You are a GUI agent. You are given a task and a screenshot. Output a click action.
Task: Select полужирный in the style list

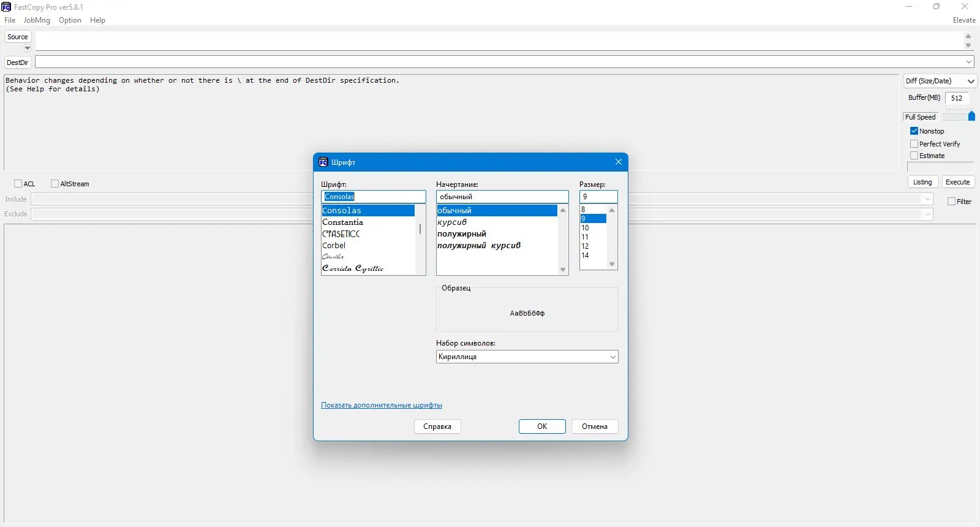497,233
